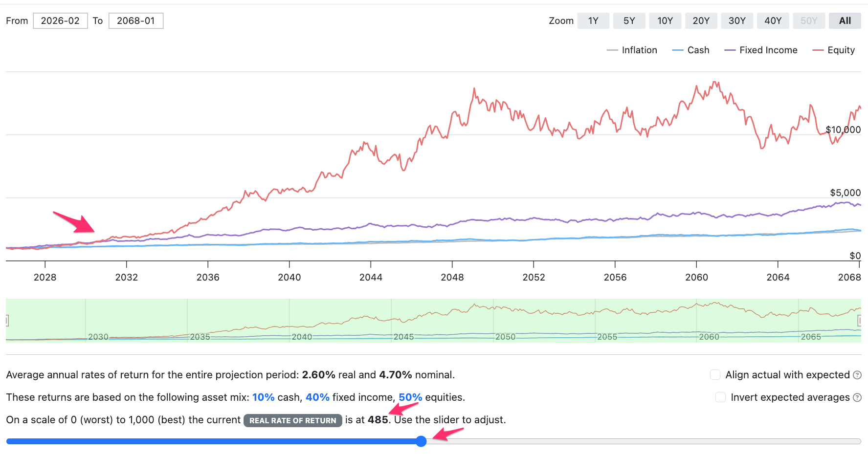Enable Invert expected averages checkbox
The image size is (868, 456).
[720, 397]
